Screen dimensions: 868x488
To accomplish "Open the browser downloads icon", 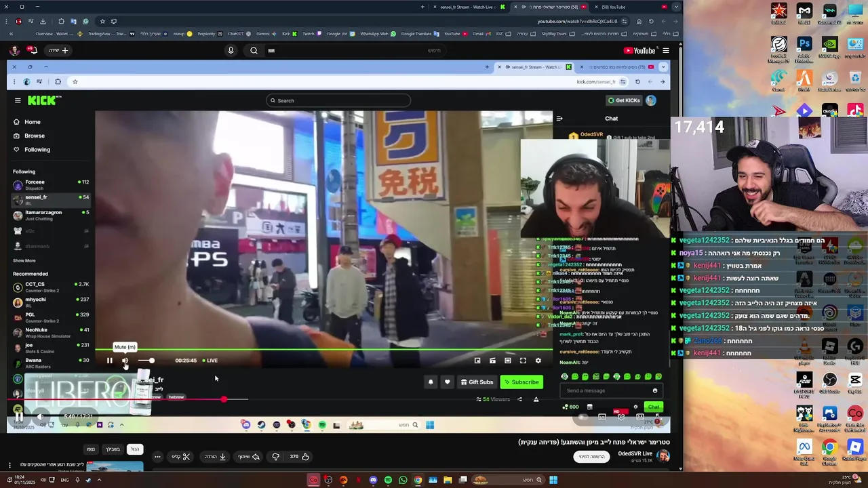I will click(43, 21).
